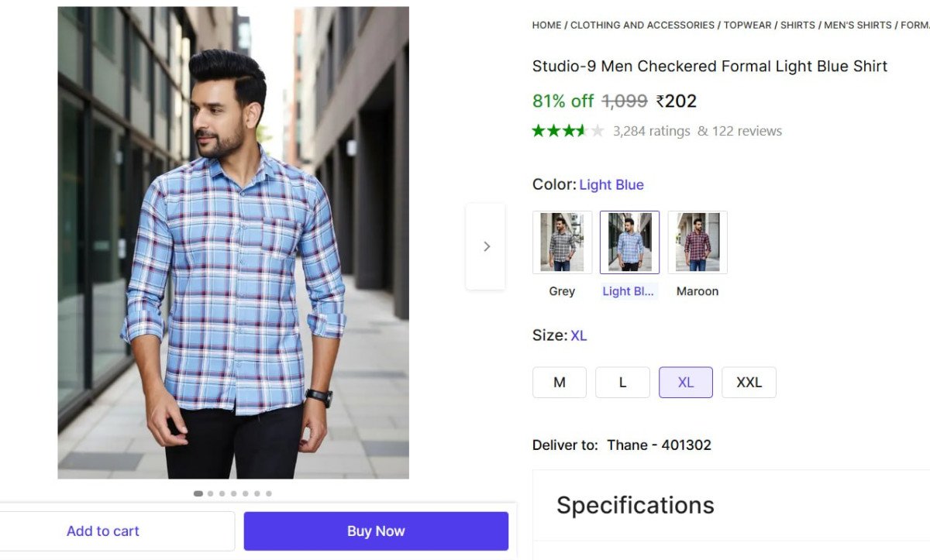Click the currently selected Light Blue variant thumbnail
This screenshot has width=930, height=560.
[629, 241]
